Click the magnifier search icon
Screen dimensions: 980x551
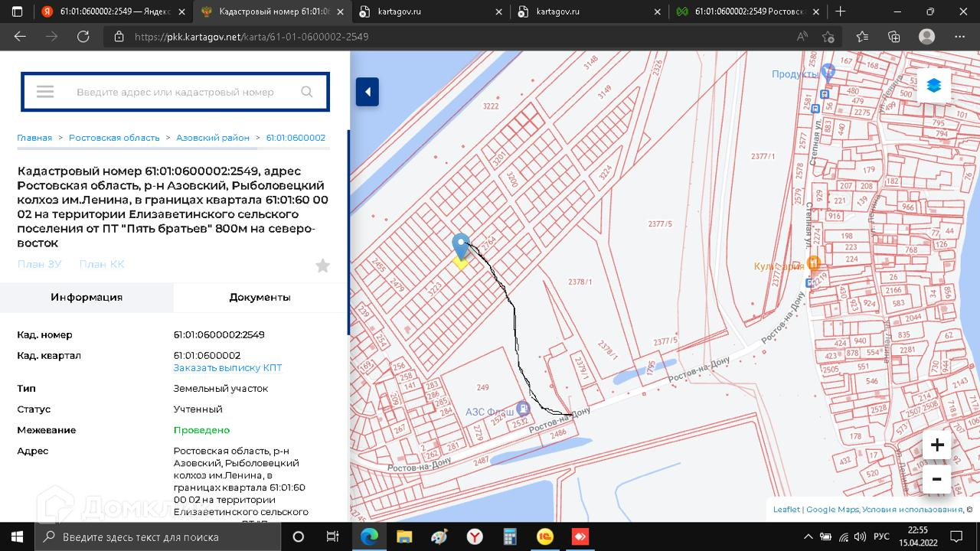[x=306, y=92]
